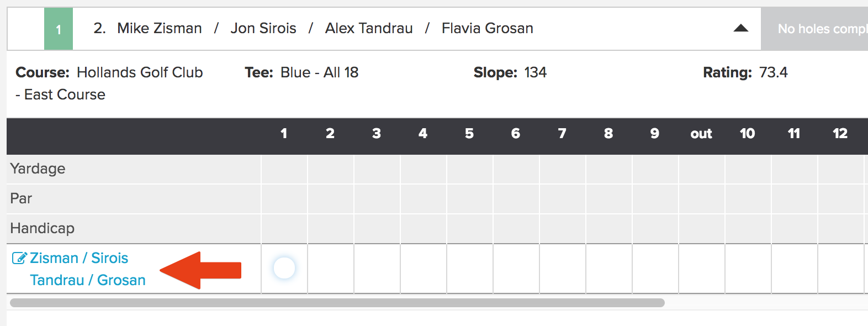The image size is (868, 326).
Task: Click the Yardage row label
Action: (x=38, y=169)
